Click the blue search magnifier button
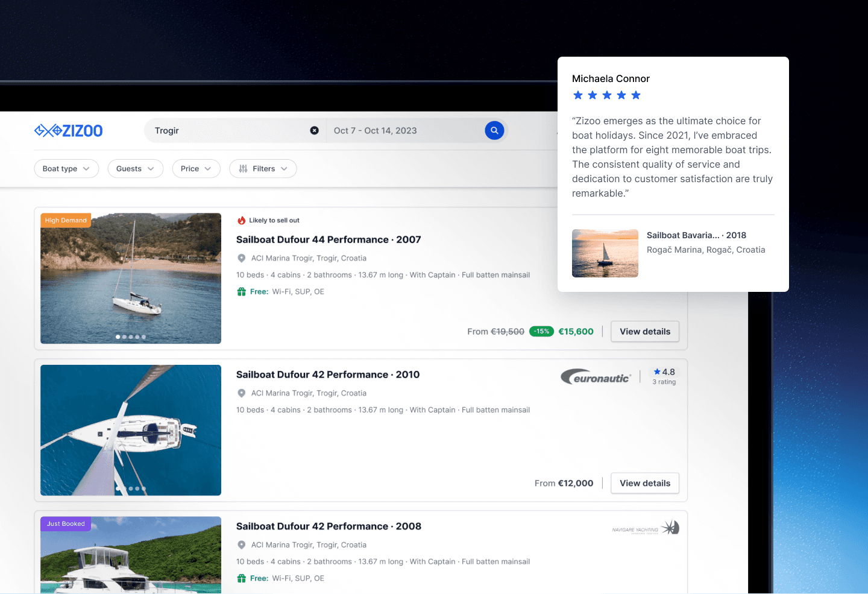 coord(494,130)
